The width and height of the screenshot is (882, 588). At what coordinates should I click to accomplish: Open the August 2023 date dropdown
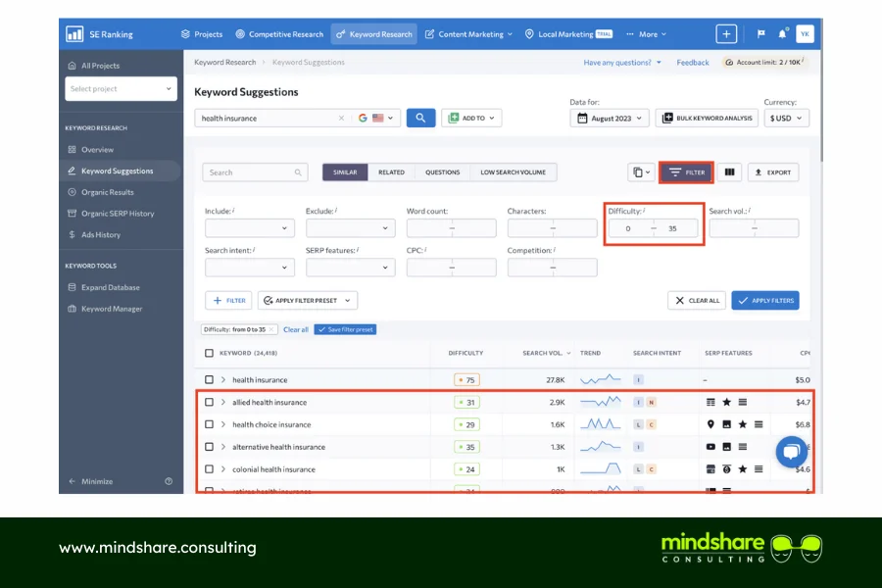(610, 119)
